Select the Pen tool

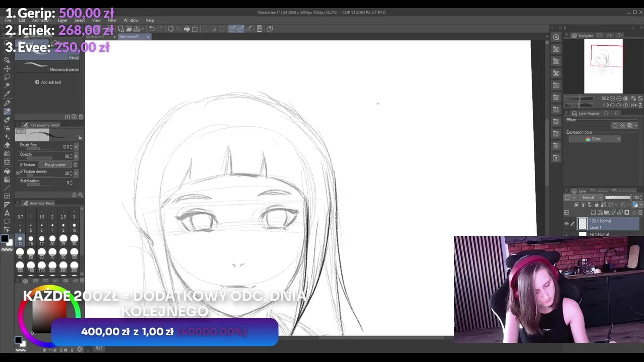click(x=7, y=103)
